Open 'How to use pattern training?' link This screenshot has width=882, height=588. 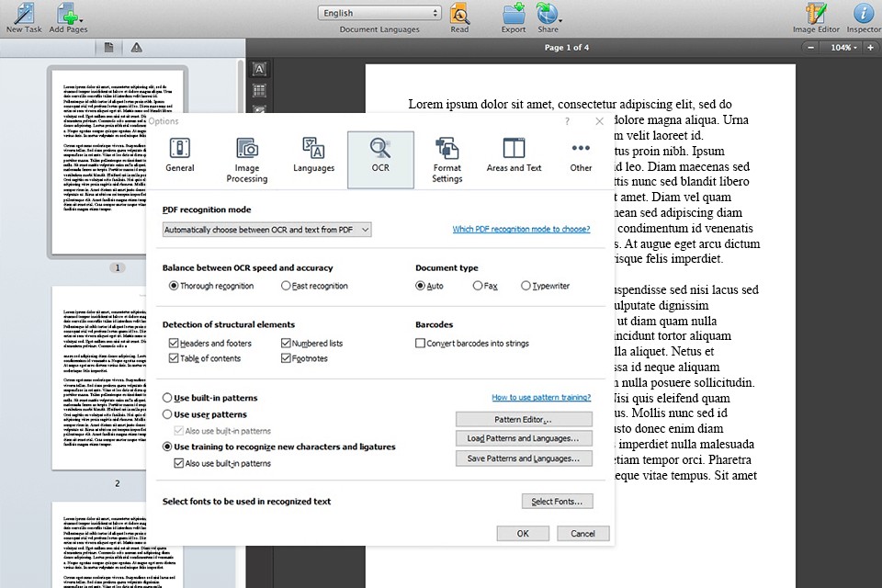541,398
